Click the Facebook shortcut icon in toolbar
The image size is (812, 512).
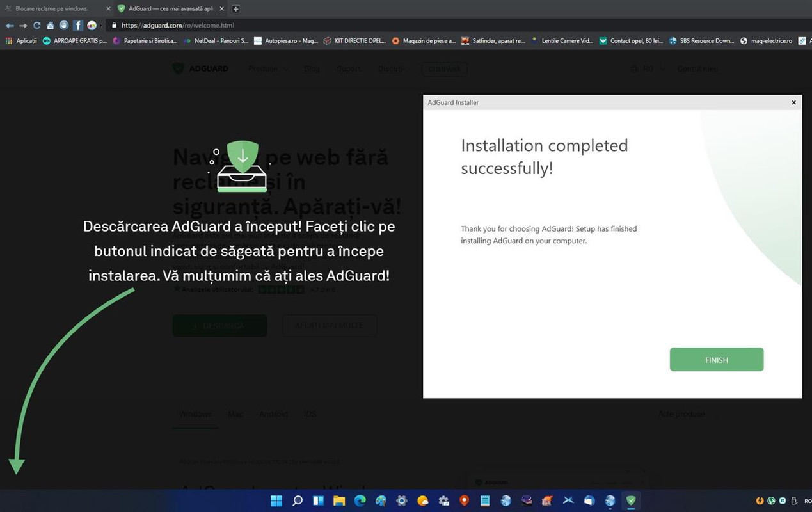pos(77,26)
